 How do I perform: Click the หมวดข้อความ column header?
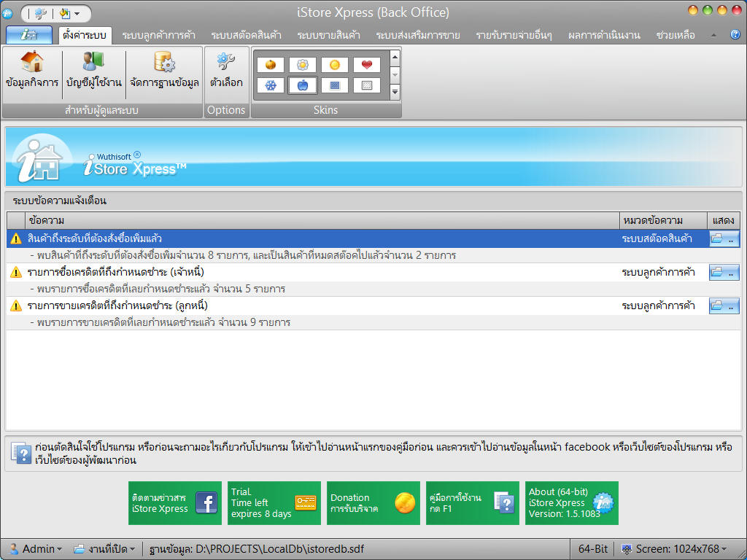663,220
